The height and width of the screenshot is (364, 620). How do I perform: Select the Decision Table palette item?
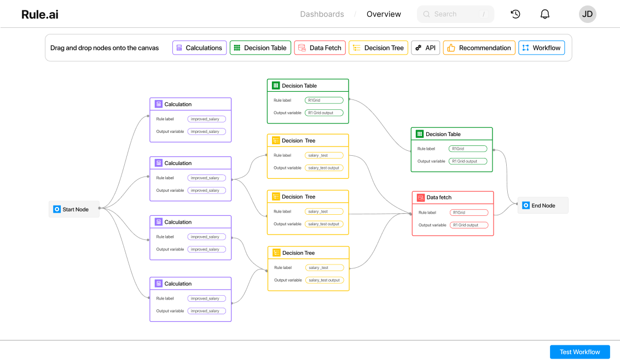(260, 48)
